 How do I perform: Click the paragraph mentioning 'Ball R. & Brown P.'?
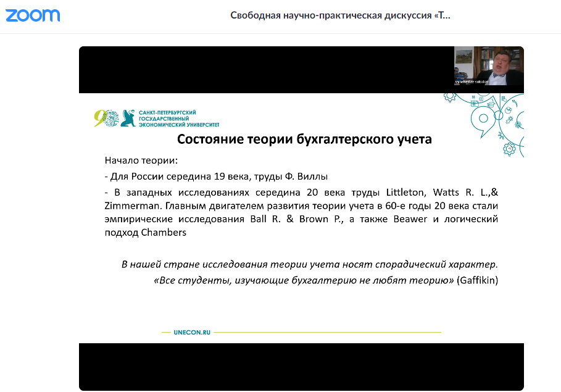301,212
